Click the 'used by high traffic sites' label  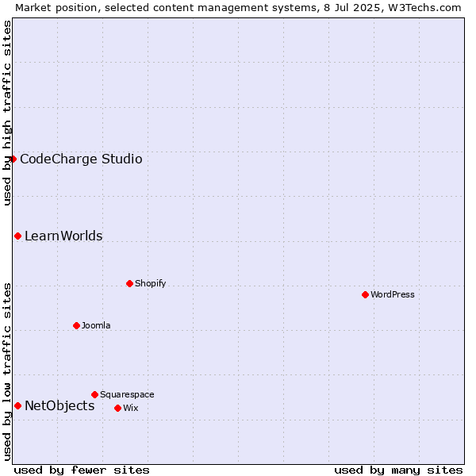click(6, 113)
